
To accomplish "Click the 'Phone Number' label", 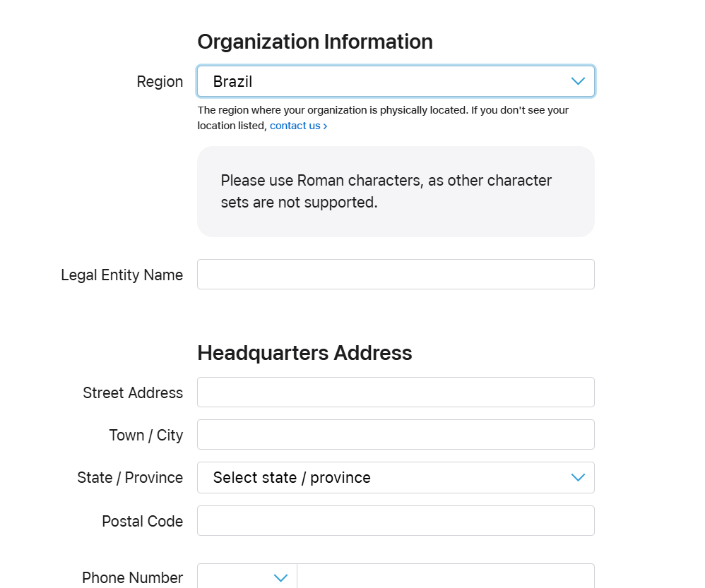I will (133, 578).
